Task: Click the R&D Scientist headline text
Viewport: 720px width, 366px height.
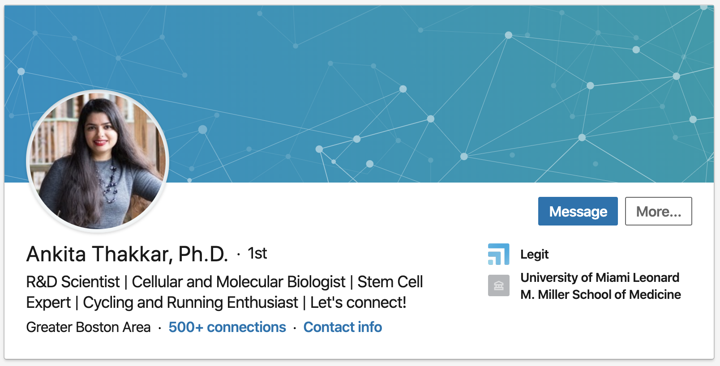Action: [x=73, y=282]
